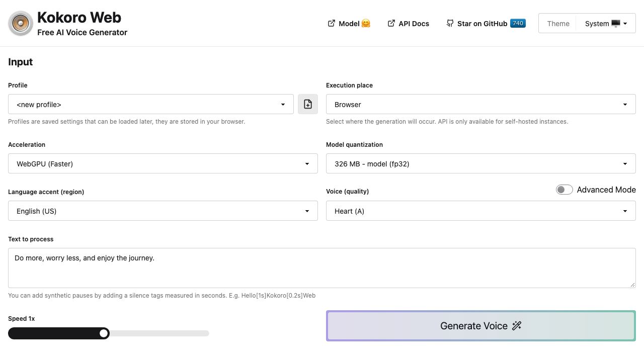Click the Speed slider handle
Screen dimensions: 644x362
[104, 333]
